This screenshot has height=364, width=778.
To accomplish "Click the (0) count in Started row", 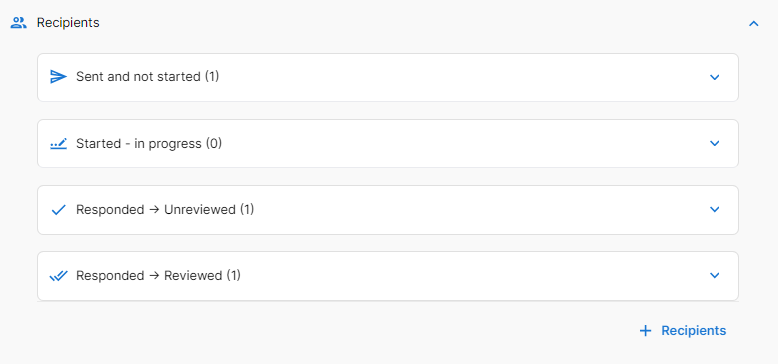I will 214,144.
